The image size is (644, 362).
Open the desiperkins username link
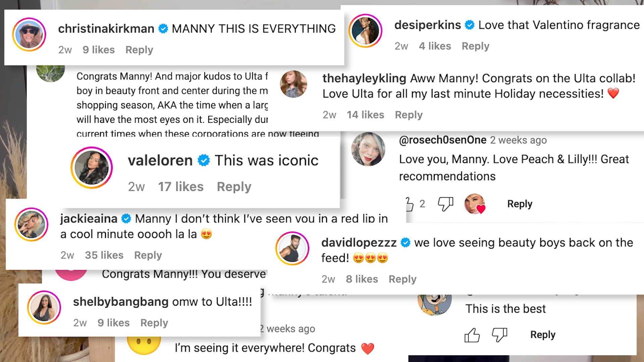coord(428,25)
